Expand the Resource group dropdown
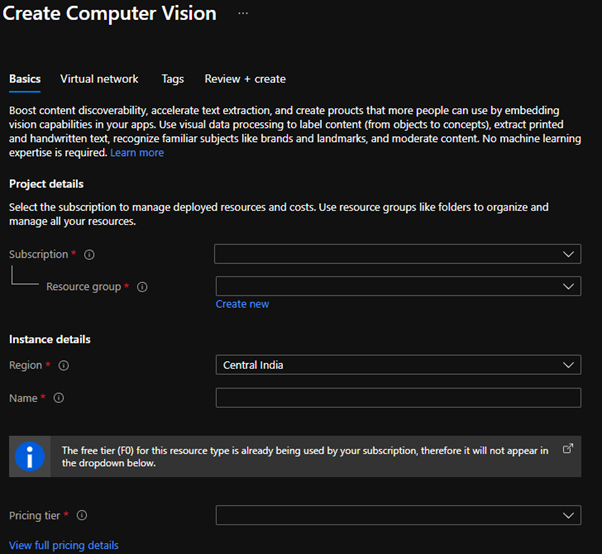602x554 pixels. 398,286
